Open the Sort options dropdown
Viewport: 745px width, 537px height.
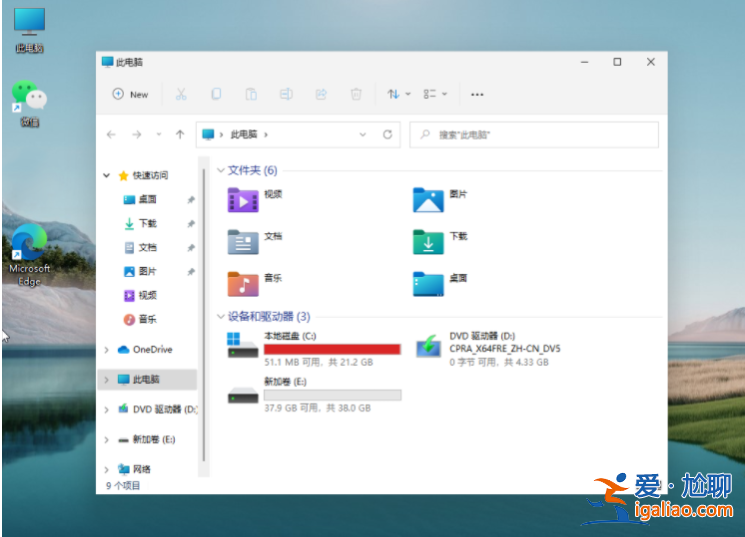tap(399, 94)
